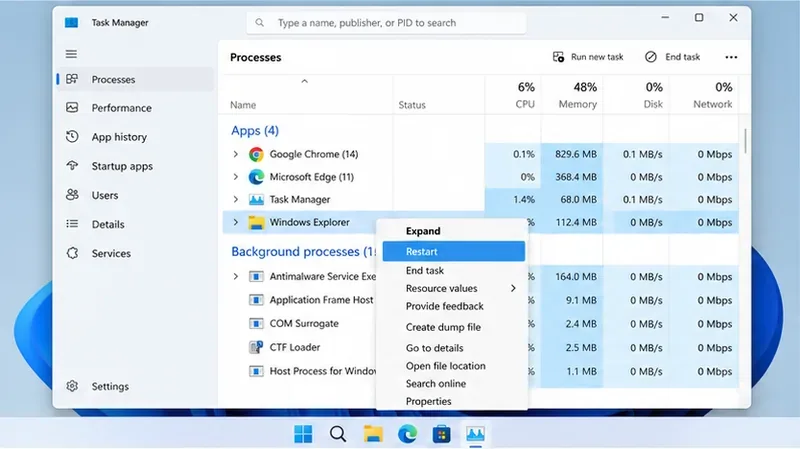Select the Host Process for Windows row
This screenshot has height=449, width=800.
[480, 371]
